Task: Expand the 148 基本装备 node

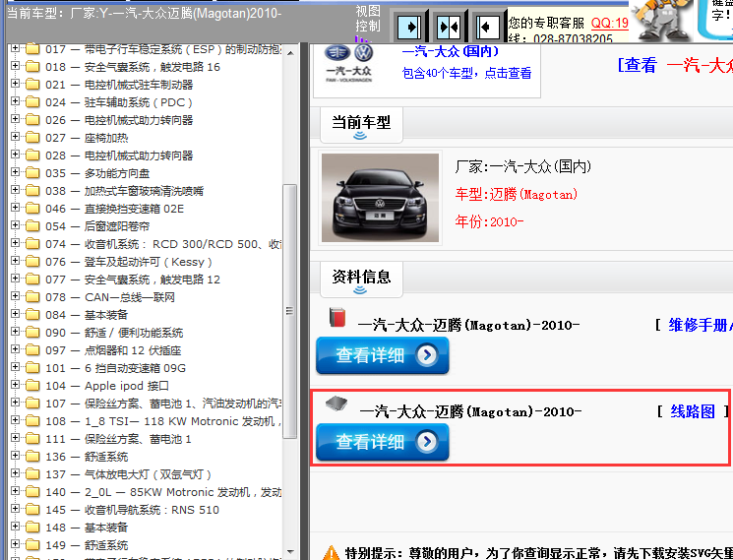Action: [15, 527]
